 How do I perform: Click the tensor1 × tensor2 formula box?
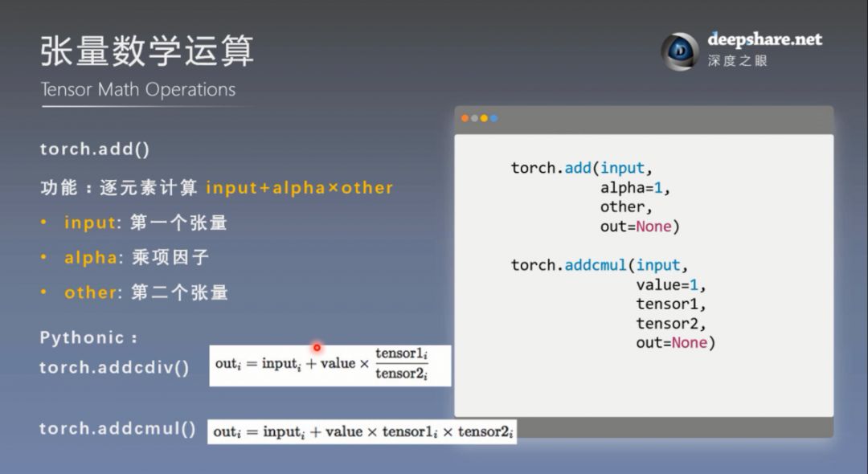point(362,432)
